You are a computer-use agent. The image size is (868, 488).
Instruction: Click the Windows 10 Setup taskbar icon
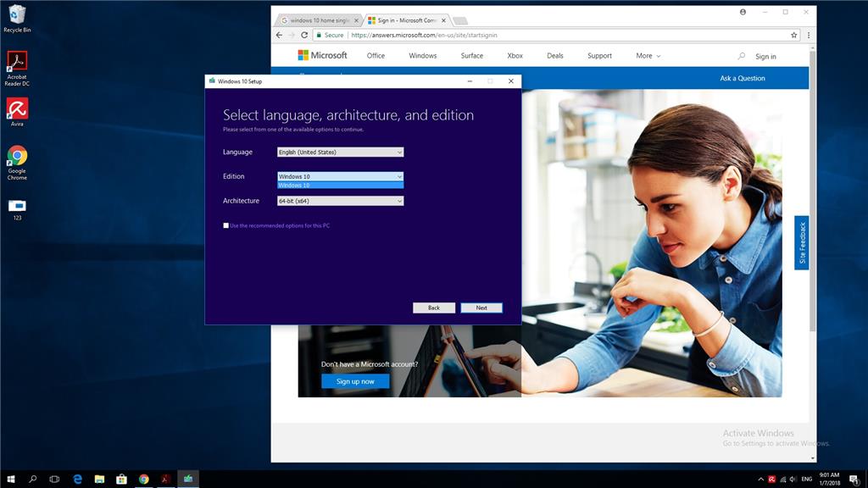coord(188,479)
